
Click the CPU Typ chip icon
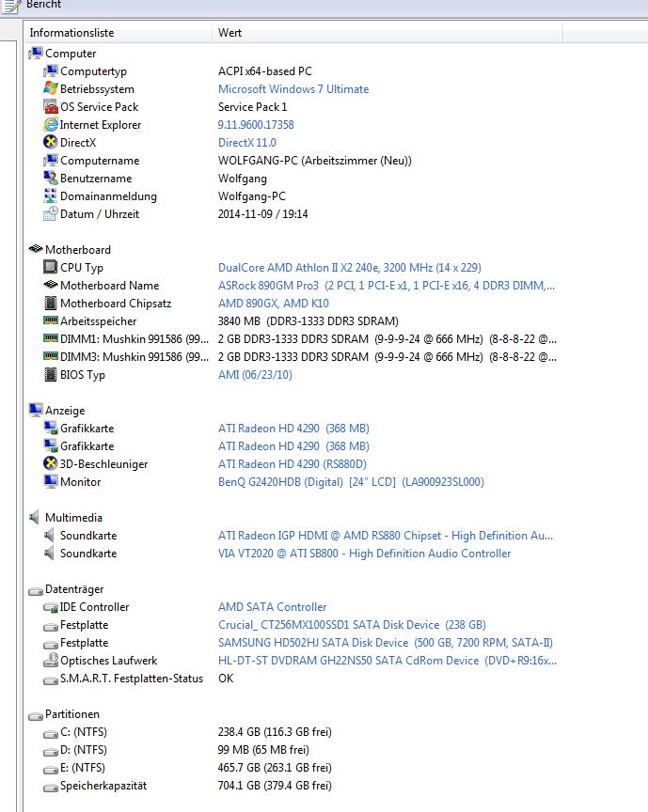tap(50, 267)
